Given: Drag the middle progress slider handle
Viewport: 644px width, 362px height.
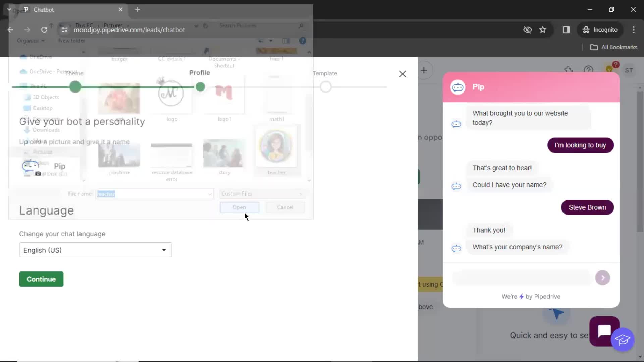Looking at the screenshot, I should [x=200, y=86].
